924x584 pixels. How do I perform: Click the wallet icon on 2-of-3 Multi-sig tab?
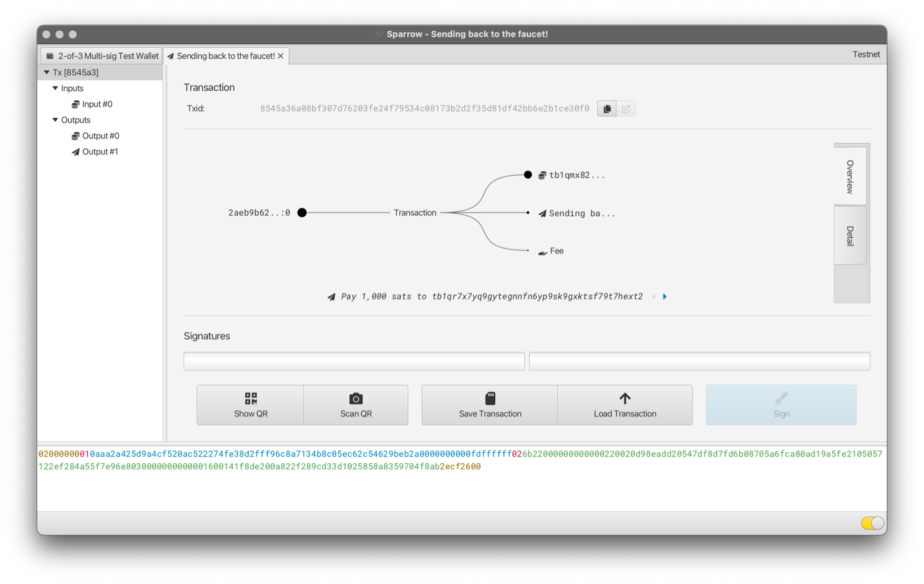(x=50, y=56)
